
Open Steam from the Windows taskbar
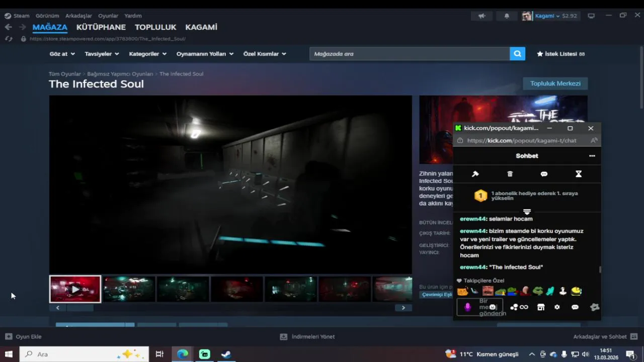coord(226,354)
